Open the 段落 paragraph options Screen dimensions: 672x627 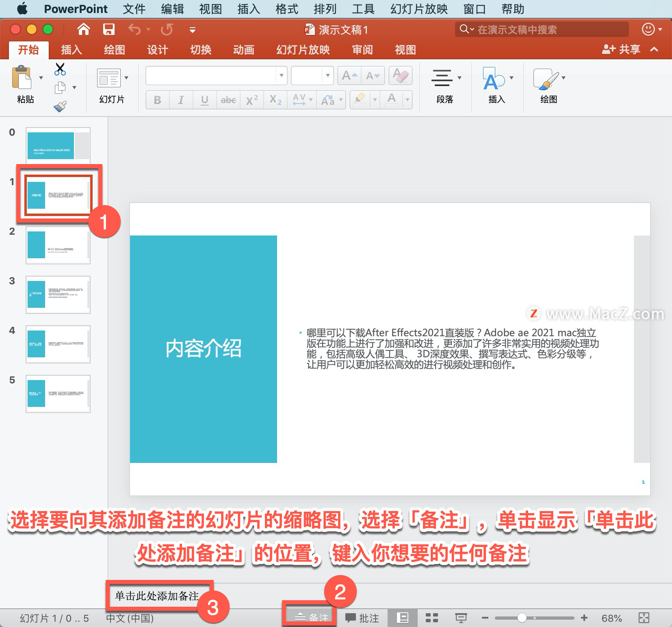[445, 85]
